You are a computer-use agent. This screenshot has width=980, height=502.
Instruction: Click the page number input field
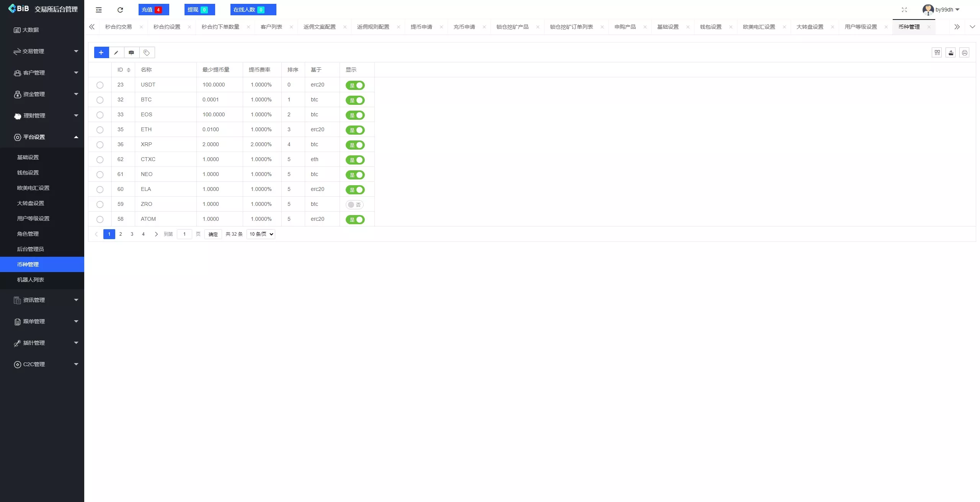[x=185, y=234]
